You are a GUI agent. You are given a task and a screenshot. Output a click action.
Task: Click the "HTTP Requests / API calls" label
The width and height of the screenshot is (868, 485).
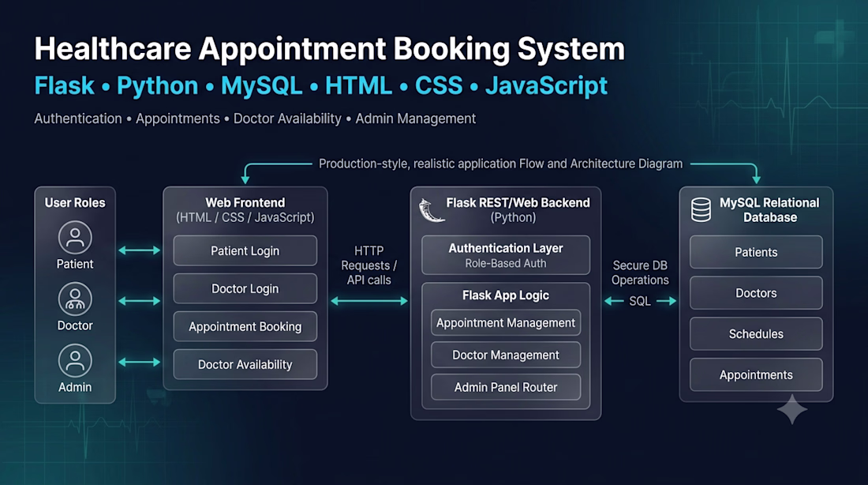coord(369,265)
